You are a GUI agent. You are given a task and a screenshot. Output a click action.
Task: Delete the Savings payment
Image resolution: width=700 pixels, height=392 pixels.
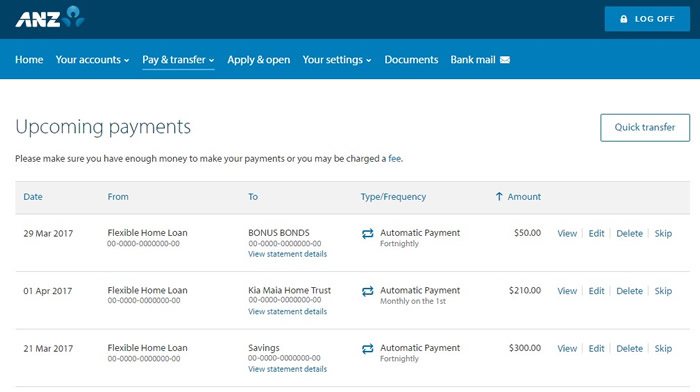click(x=629, y=349)
